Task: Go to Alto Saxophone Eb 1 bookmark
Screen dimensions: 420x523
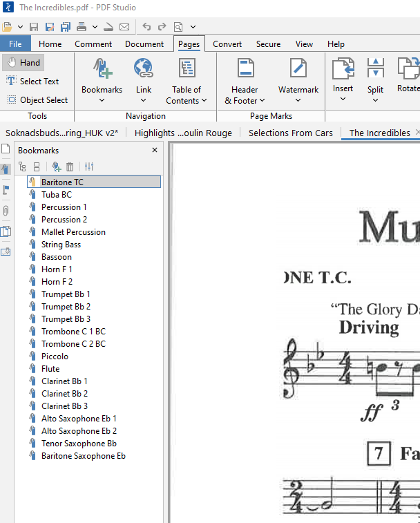Action: coord(79,418)
